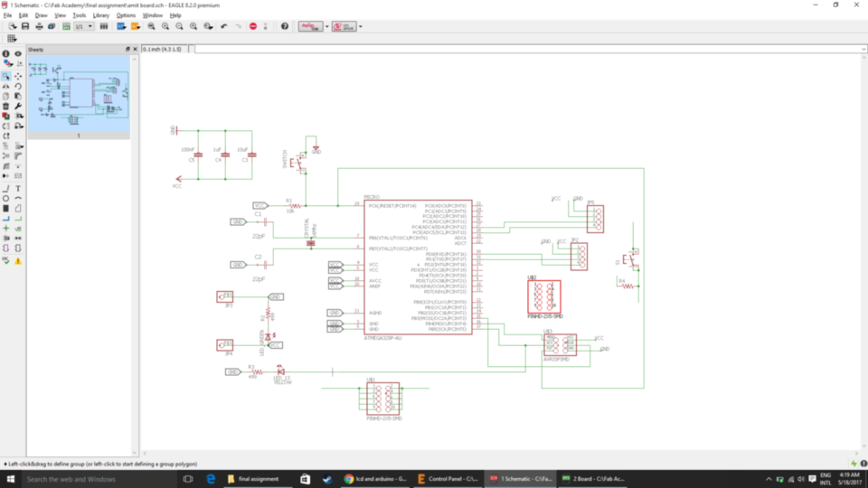
Task: Select the Mirror tool
Action: point(6,87)
